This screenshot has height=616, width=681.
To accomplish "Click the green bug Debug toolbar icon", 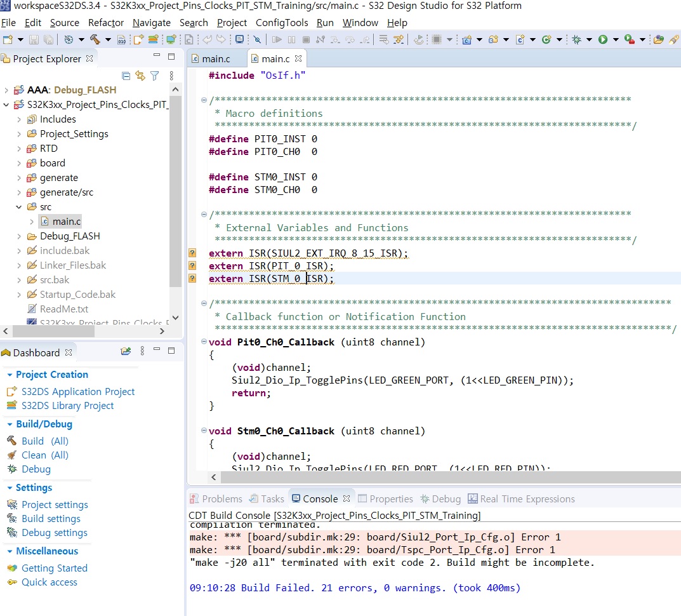I will tap(576, 39).
